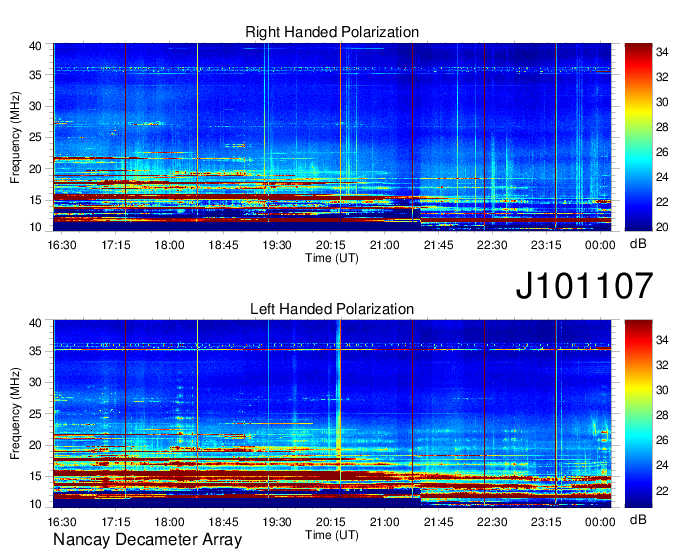The image size is (680, 552).
Task: Click the 15 MHz tick of Left Handed plot
Action: click(35, 477)
